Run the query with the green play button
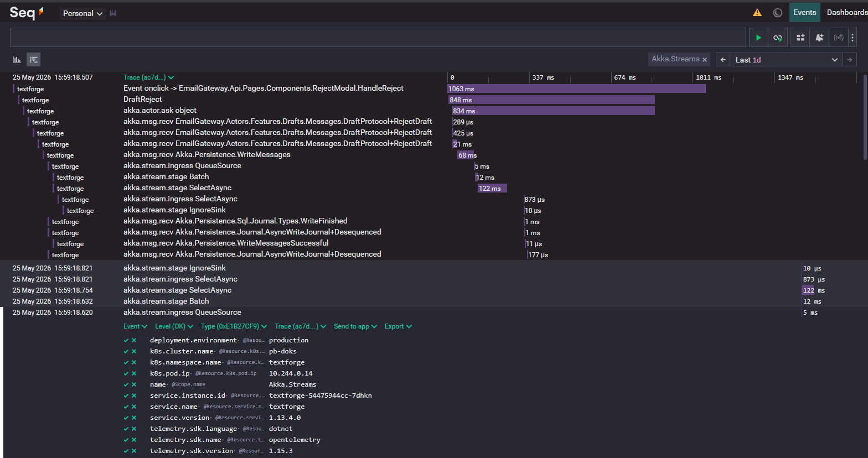The width and height of the screenshot is (868, 458). click(758, 38)
